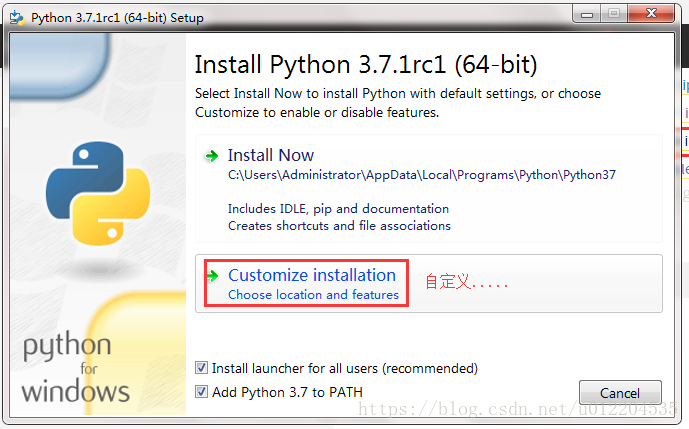Screen dimensions: 689x429
Task: Click the default install path text
Action: (x=421, y=175)
